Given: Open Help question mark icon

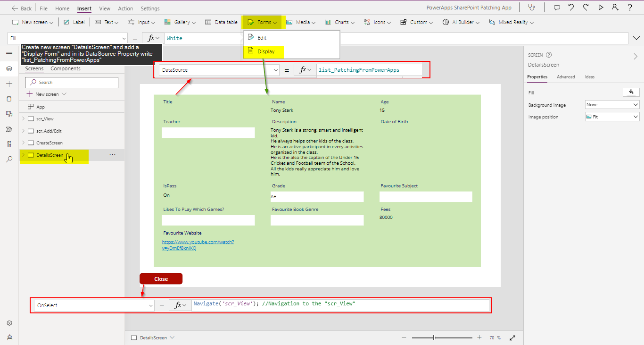Looking at the screenshot, I should 630,8.
